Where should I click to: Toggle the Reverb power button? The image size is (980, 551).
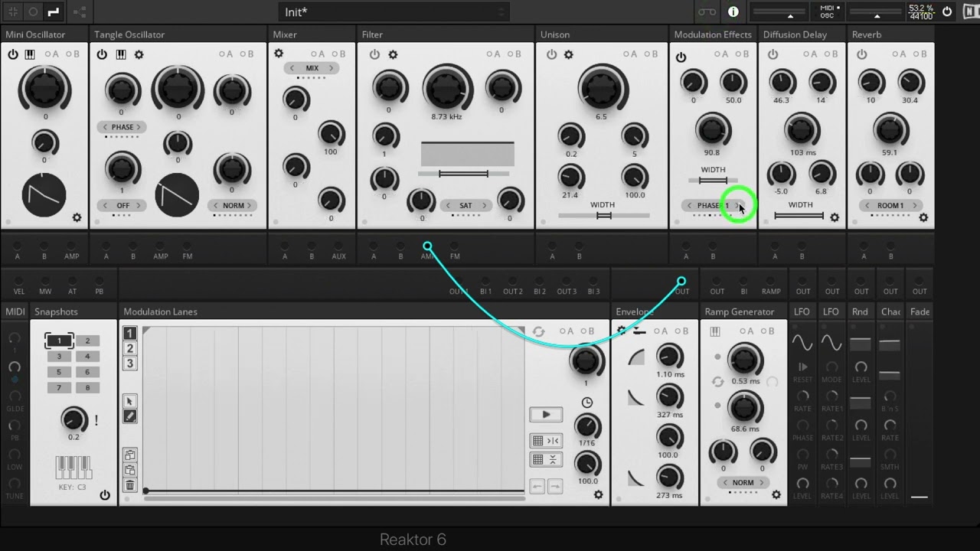tap(862, 54)
